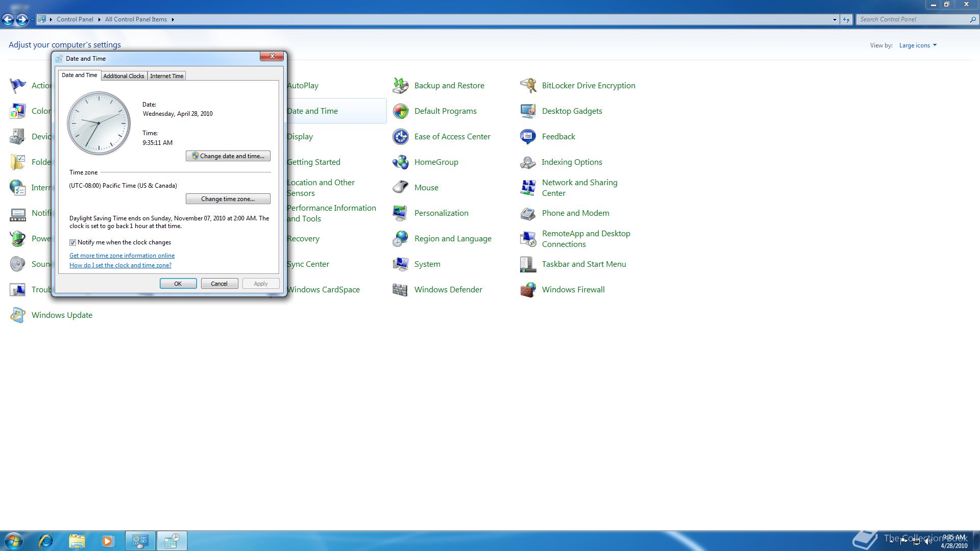Open the RemoteApp and Desktop Connections icon

528,239
